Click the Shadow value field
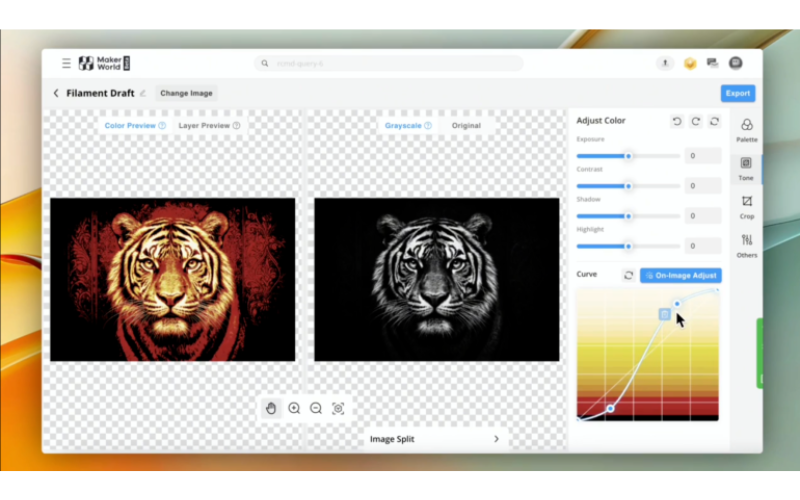 tap(703, 216)
